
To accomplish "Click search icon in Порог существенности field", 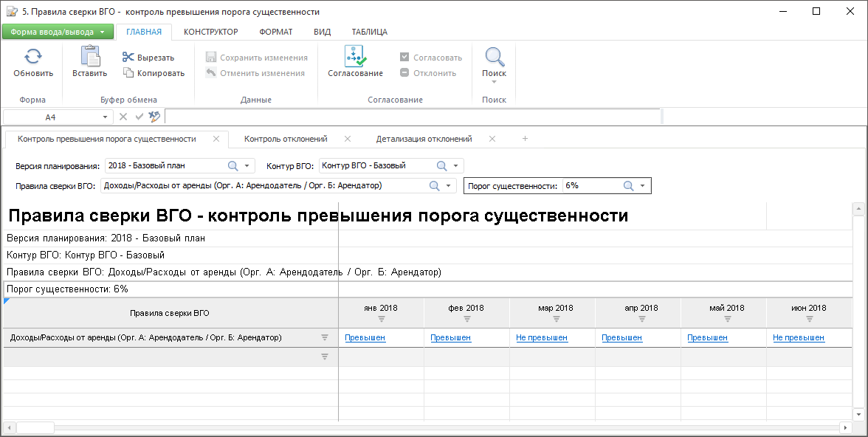I will pos(629,186).
